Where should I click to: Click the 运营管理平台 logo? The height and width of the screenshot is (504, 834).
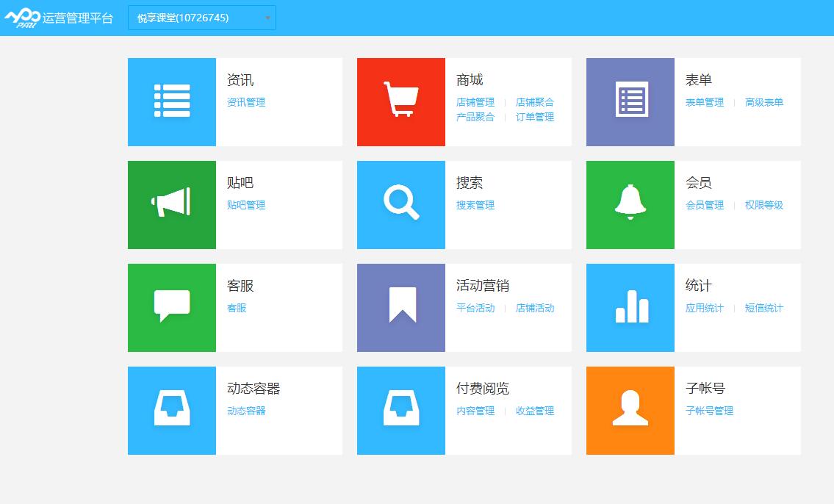pos(59,18)
